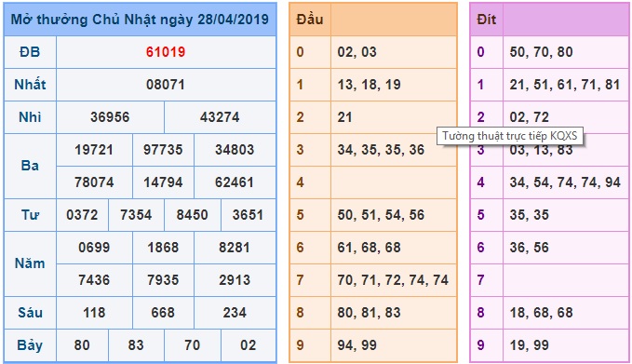Click Đít values '34, 54, 74, 74, 94'

coord(565,182)
